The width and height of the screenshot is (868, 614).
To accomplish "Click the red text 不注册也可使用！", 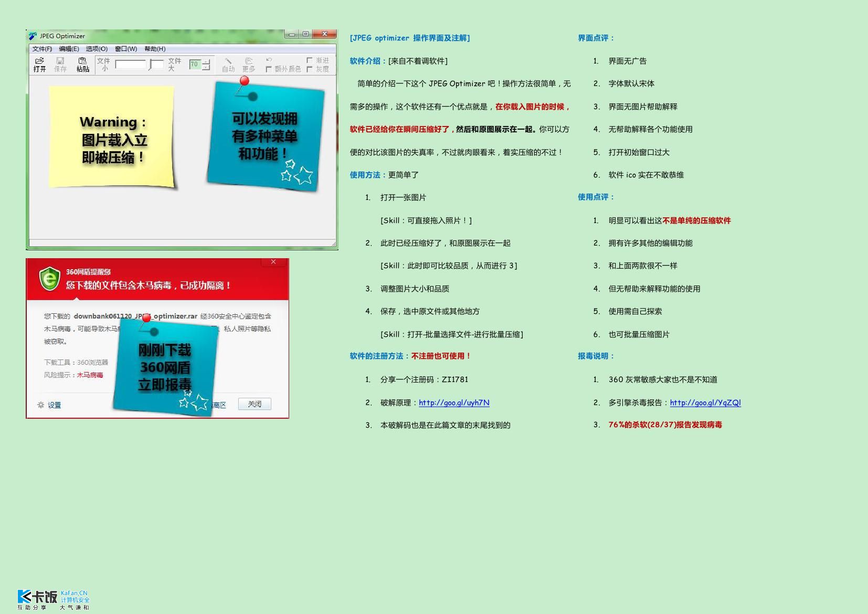I will pos(441,356).
